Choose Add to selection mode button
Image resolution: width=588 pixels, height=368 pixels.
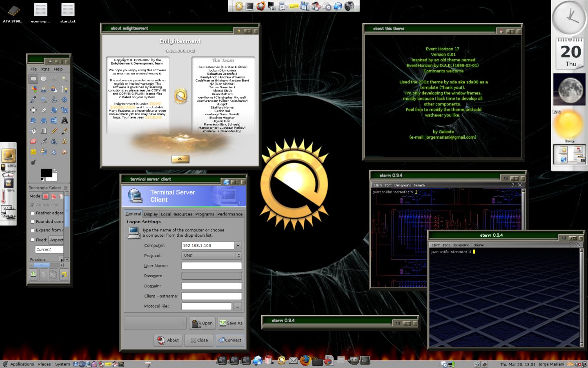coord(53,196)
